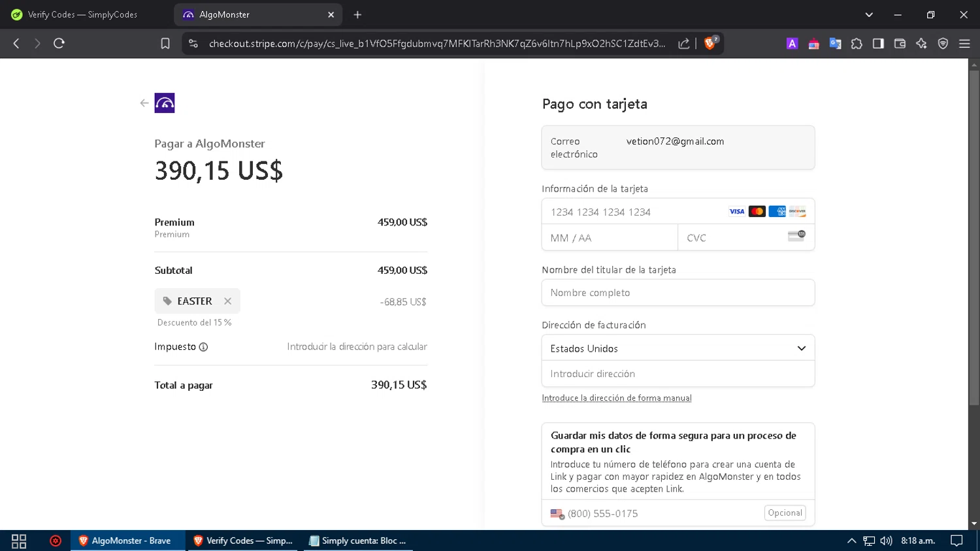Click the red recording icon in taskbar

point(56,541)
